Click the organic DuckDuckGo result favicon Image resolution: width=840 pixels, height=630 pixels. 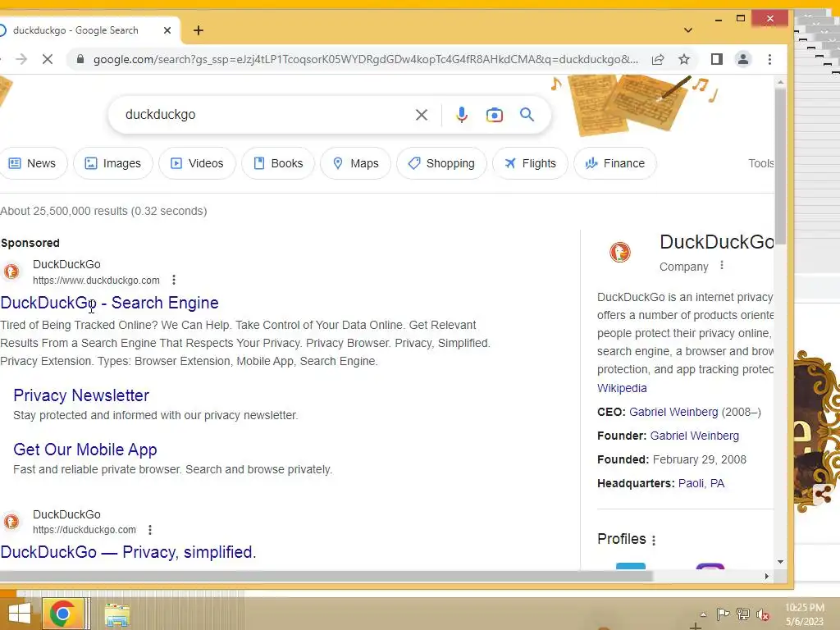[11, 521]
